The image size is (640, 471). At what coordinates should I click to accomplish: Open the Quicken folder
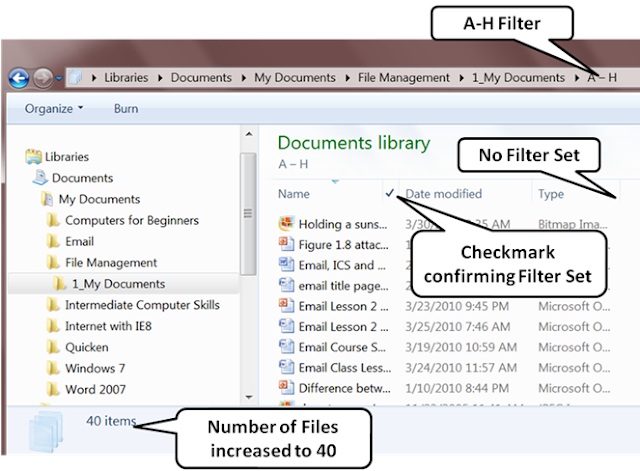(x=87, y=347)
